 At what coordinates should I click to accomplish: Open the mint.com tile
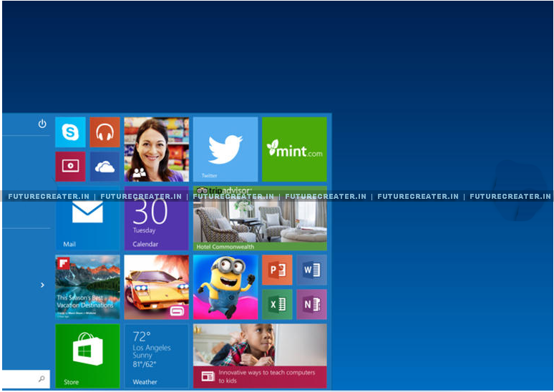[x=294, y=150]
